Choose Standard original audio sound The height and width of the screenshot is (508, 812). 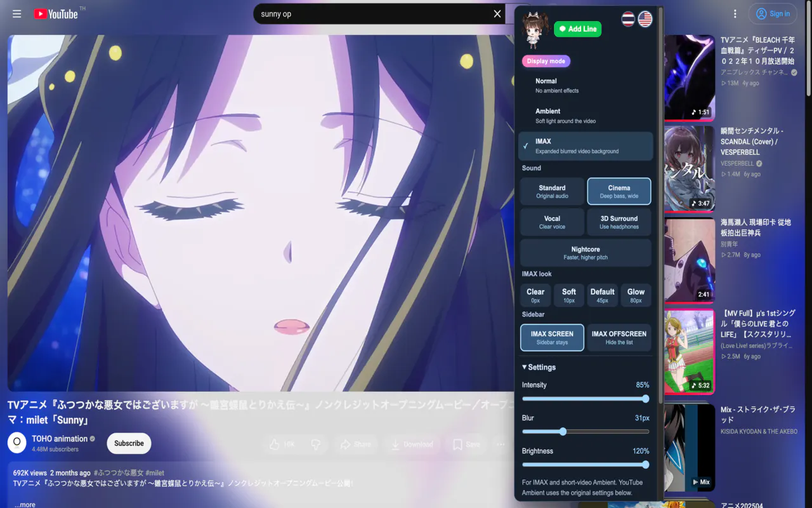[x=552, y=192]
